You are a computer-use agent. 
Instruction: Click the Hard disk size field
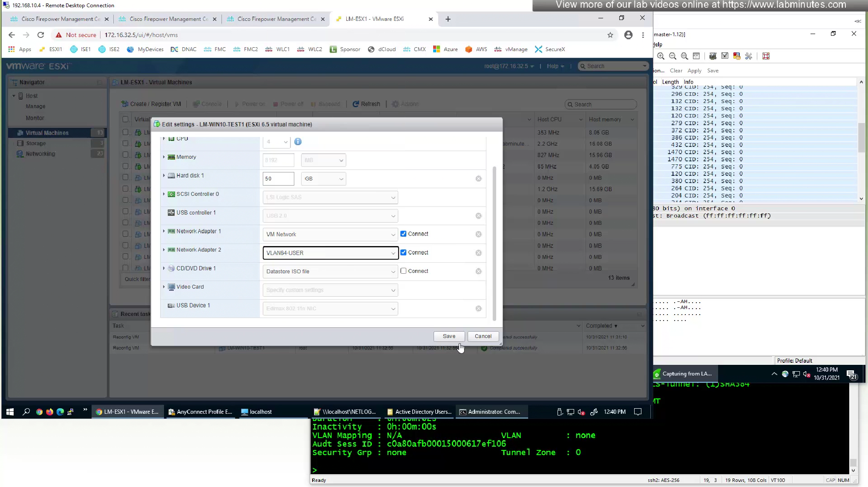point(278,179)
